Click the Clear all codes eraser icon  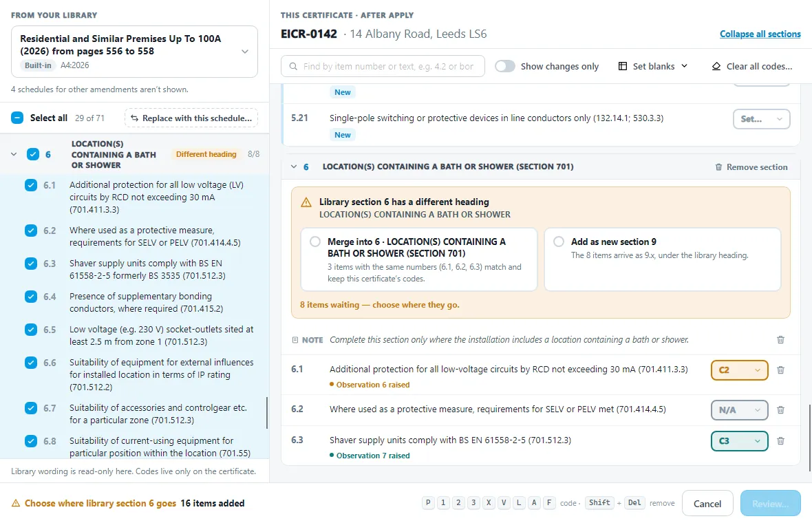[x=716, y=66]
